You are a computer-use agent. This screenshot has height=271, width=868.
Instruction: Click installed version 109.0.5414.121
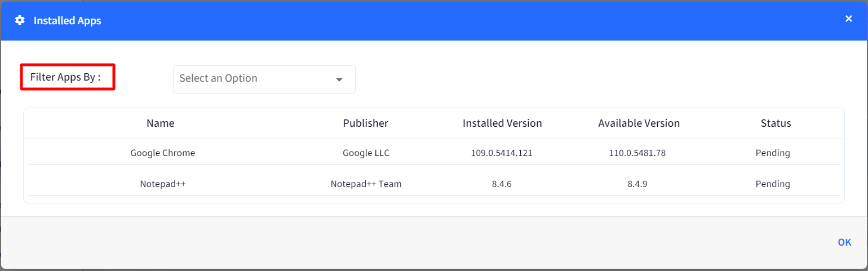[x=502, y=153]
